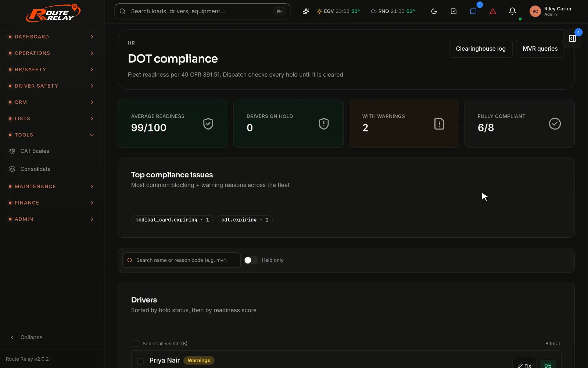This screenshot has width=588, height=368.
Task: Open CAT Scales in the sidebar
Action: (x=52, y=151)
